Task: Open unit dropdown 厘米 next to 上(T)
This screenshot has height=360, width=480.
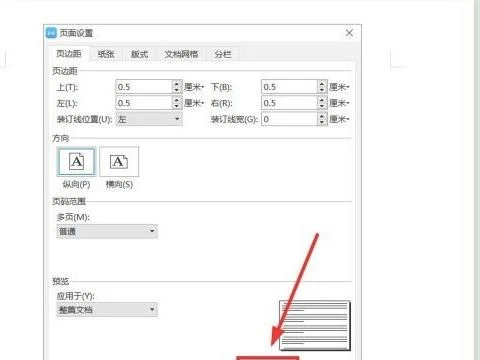Action: (194, 87)
